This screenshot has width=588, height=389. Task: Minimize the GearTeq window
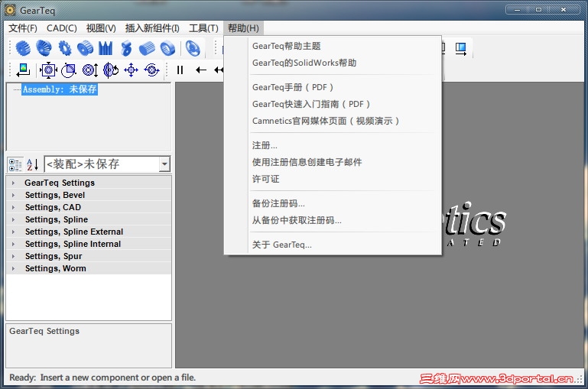point(517,10)
